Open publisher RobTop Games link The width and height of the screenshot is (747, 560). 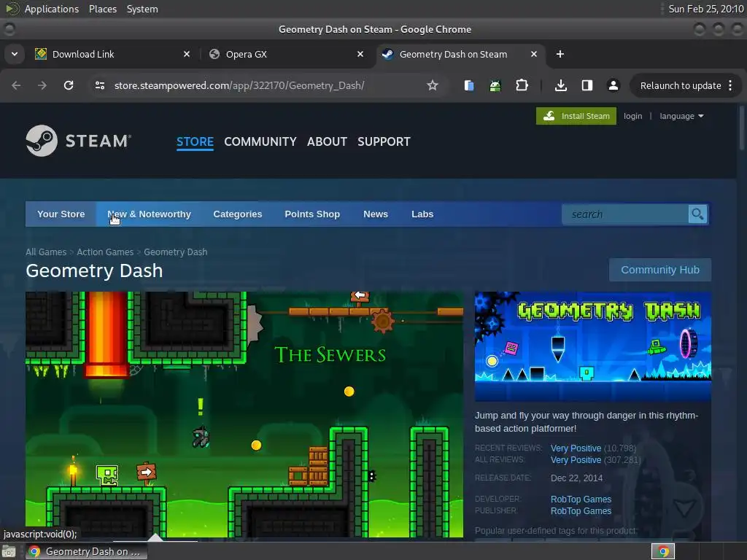[x=581, y=511]
